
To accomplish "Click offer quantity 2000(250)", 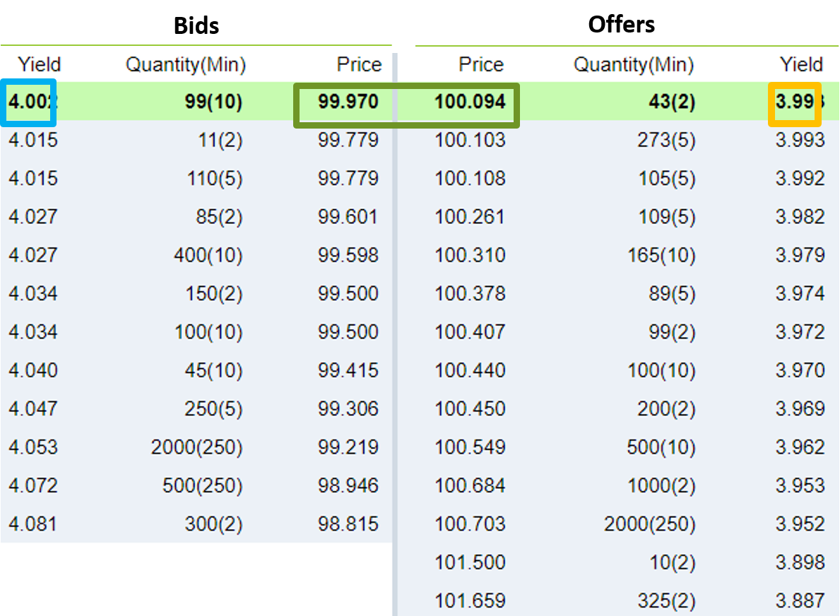I will point(649,524).
